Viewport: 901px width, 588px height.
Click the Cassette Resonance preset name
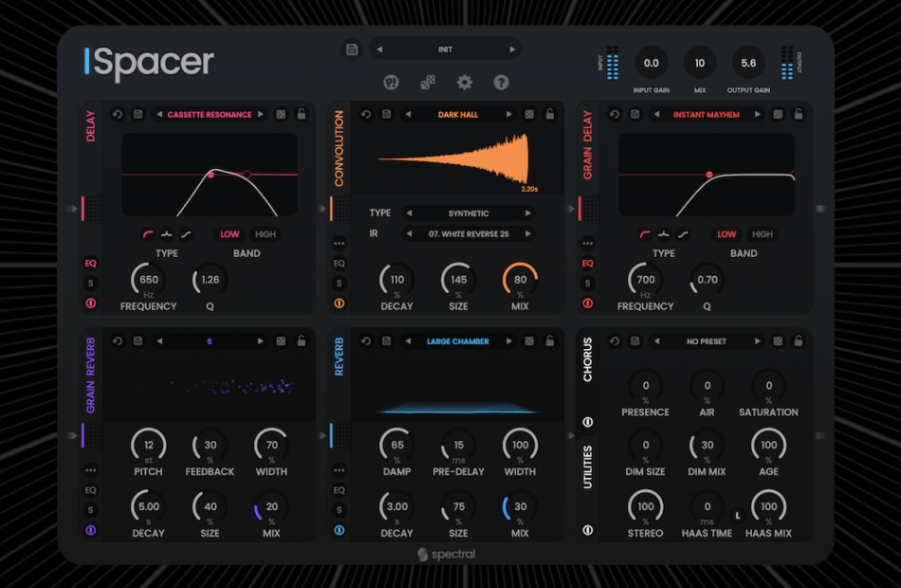coord(210,115)
